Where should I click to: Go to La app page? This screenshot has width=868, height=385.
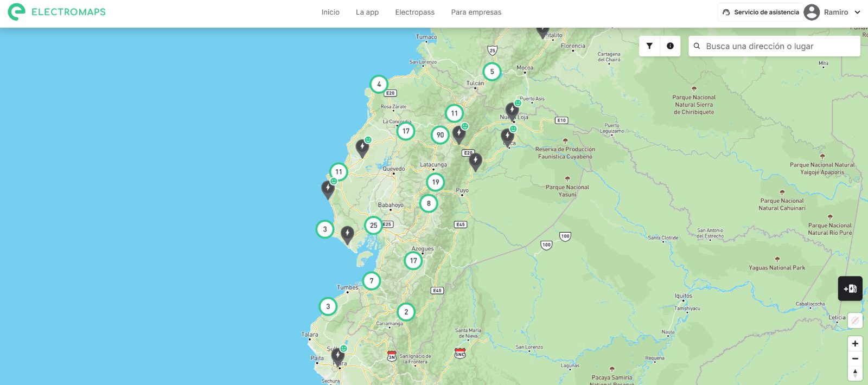coord(367,12)
